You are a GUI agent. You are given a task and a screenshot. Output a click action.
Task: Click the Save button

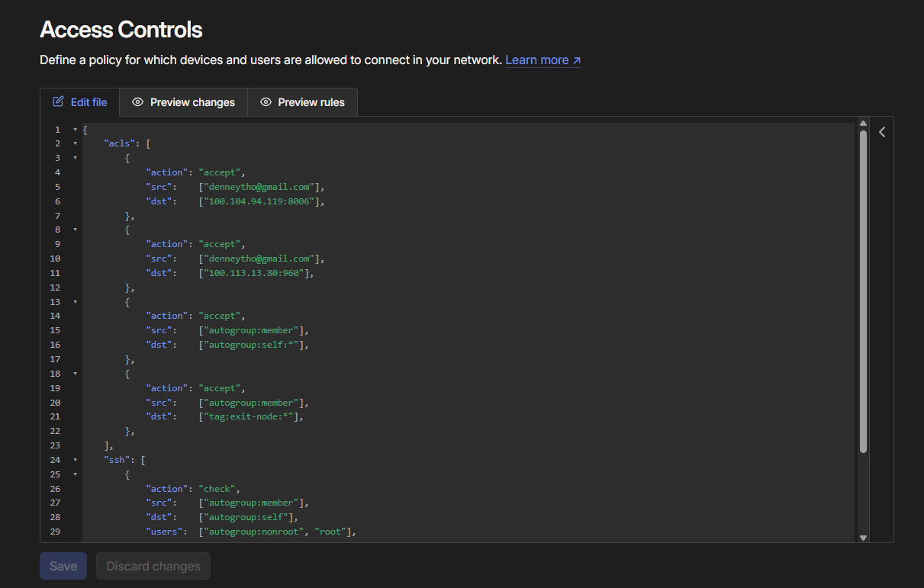click(x=63, y=567)
